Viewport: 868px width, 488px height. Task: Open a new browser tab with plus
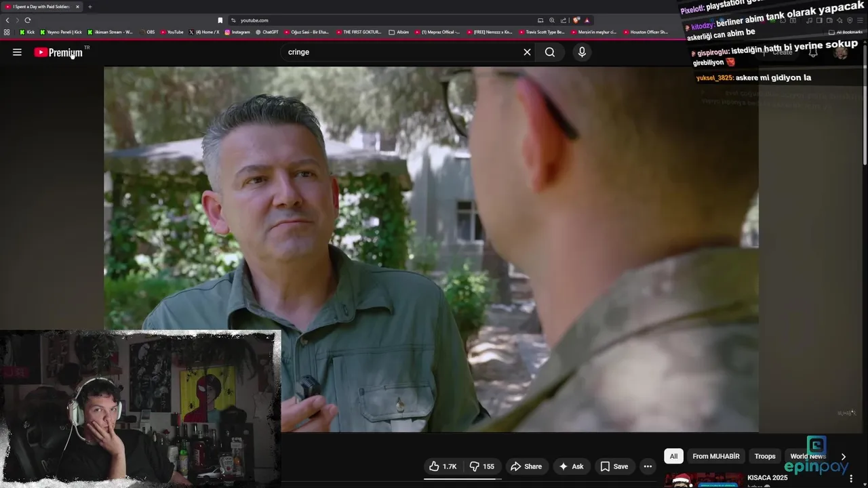point(90,7)
